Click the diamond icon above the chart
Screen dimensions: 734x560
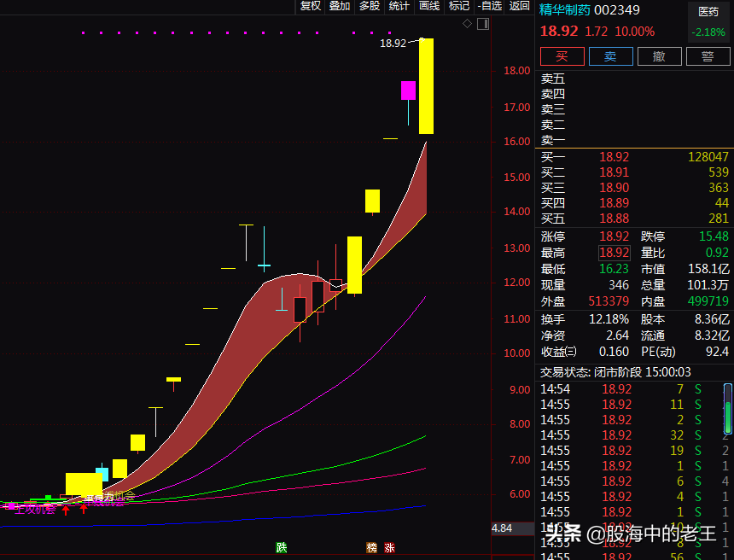[x=467, y=23]
